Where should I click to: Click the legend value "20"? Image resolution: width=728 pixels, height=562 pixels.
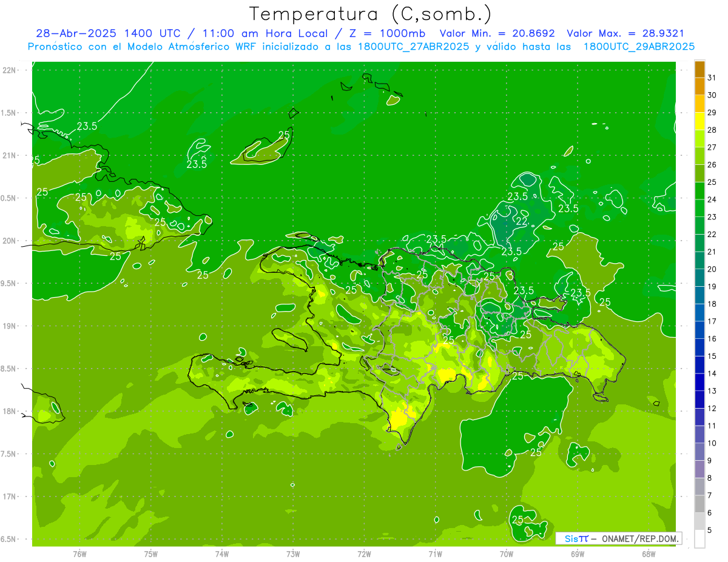pos(712,269)
